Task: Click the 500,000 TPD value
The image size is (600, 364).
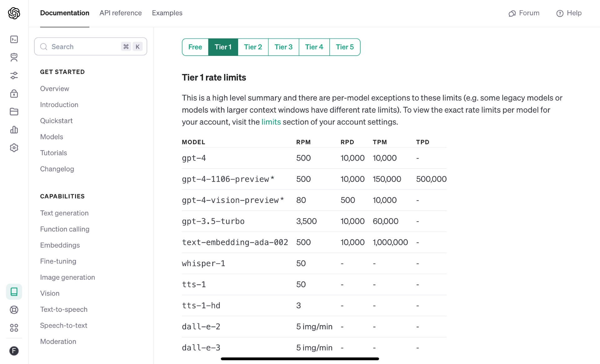Action: coord(431,179)
